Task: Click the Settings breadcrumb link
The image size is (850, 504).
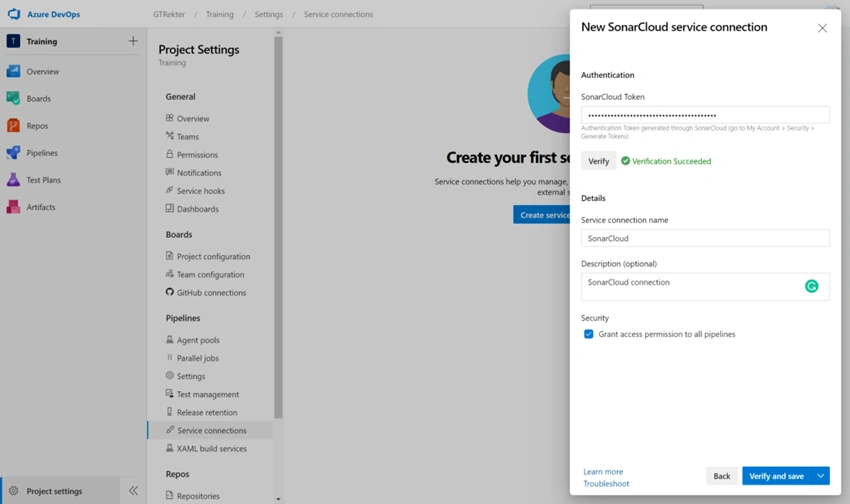Action: pyautogui.click(x=269, y=15)
